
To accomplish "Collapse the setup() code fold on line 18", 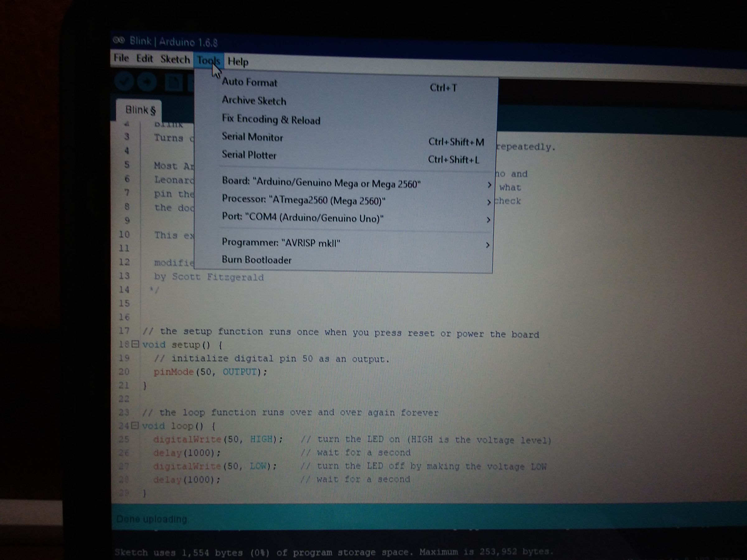I will click(x=135, y=345).
